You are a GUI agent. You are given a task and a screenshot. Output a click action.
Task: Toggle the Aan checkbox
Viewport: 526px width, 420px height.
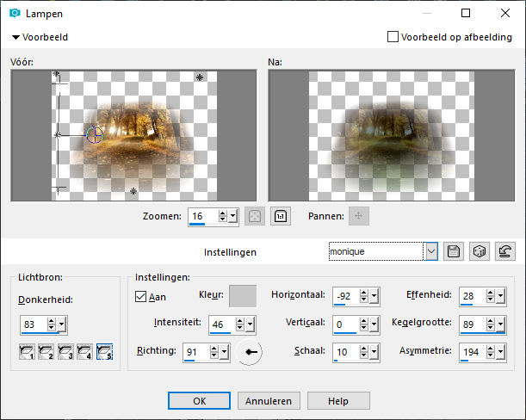click(140, 297)
